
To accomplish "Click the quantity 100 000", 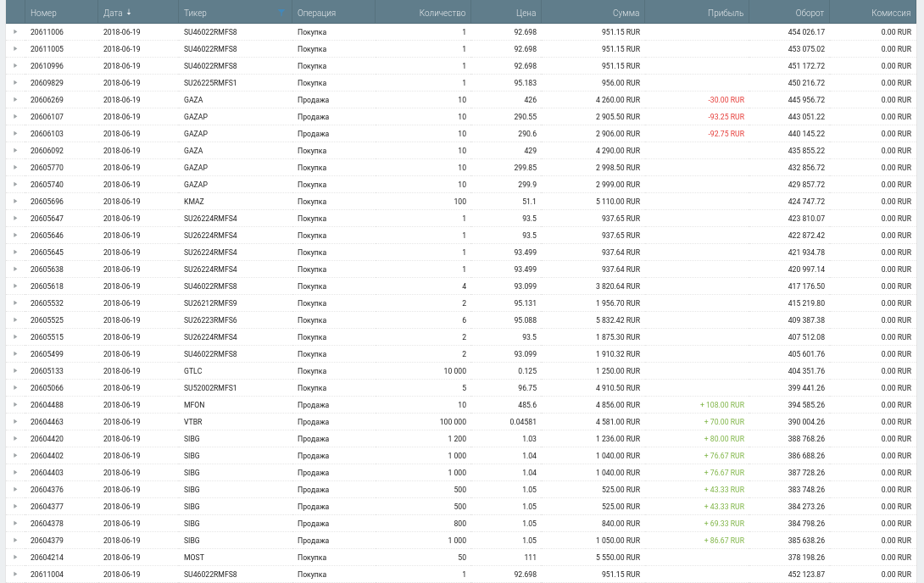I will [454, 422].
